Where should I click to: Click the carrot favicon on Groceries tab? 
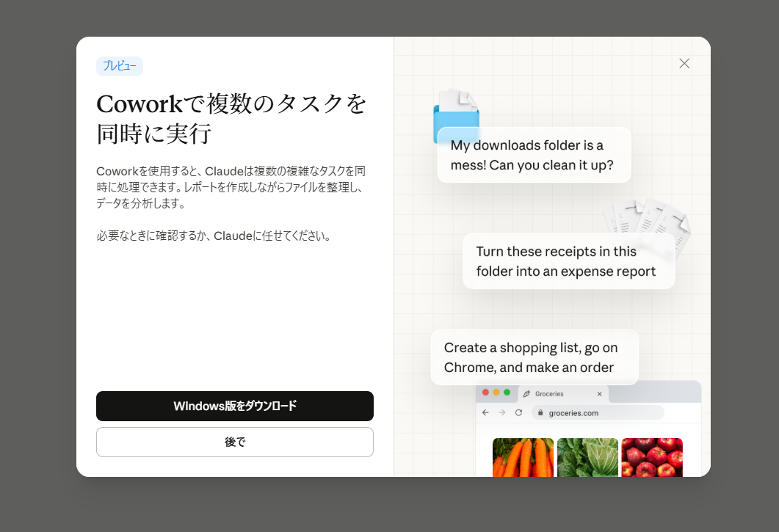[526, 394]
